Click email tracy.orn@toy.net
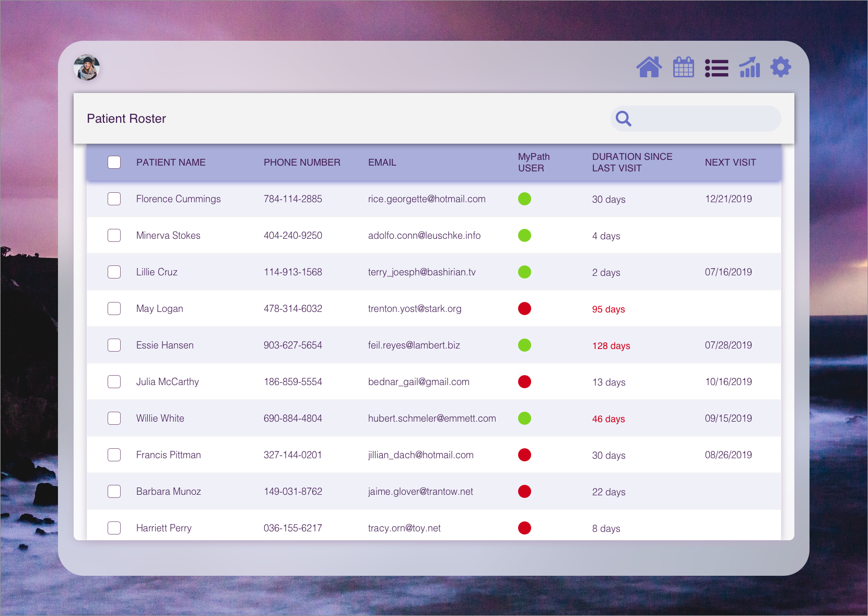 coord(404,528)
